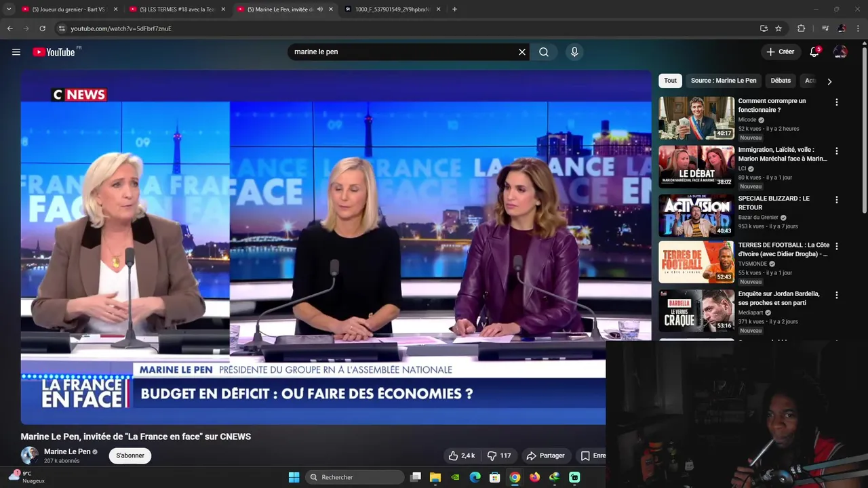Open a new browser tab
Image resolution: width=868 pixels, height=488 pixels.
coord(454,9)
